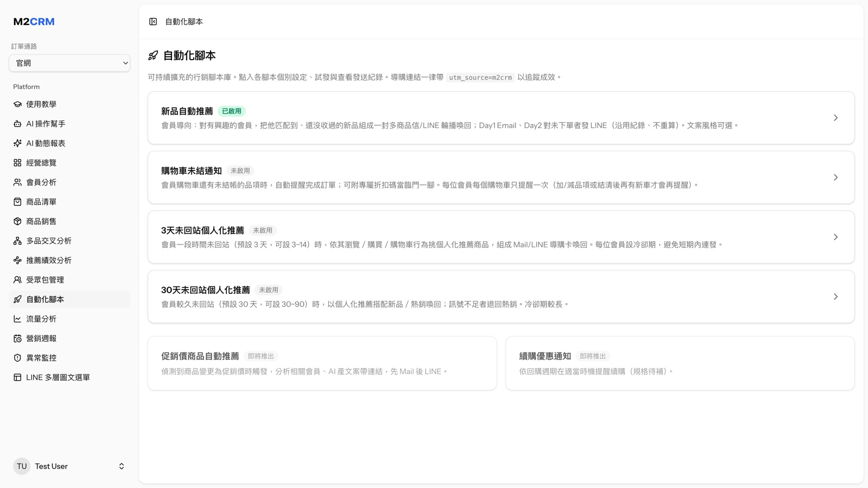
Task: Click the 即將推出 badge on 促銷價商品自動推薦
Action: click(x=261, y=356)
